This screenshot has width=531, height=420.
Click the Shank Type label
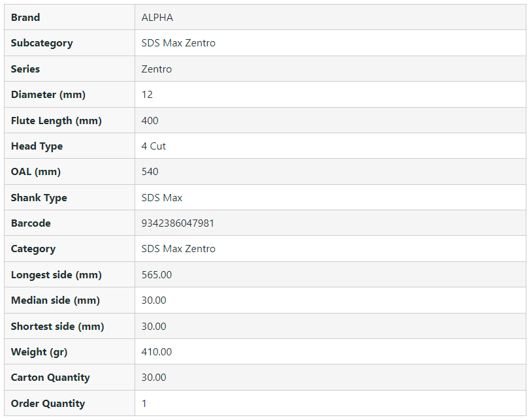39,198
